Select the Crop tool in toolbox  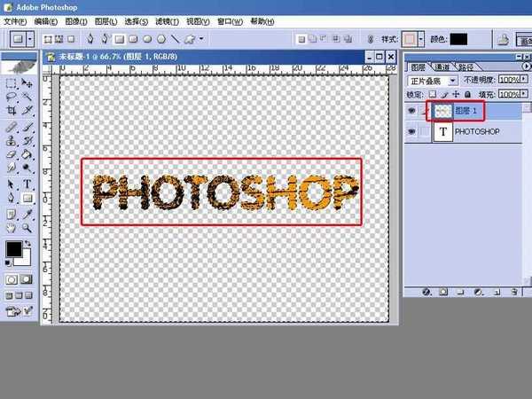[12, 111]
